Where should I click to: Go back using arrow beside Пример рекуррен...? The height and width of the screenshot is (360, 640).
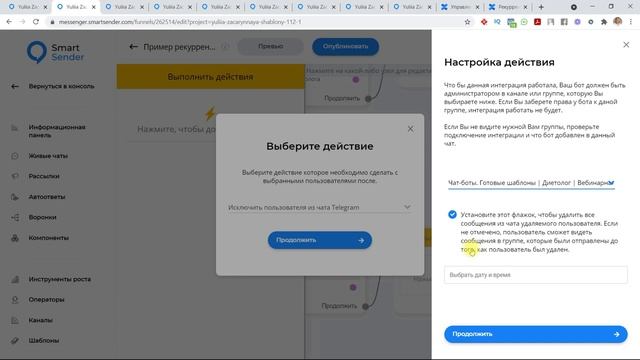133,47
